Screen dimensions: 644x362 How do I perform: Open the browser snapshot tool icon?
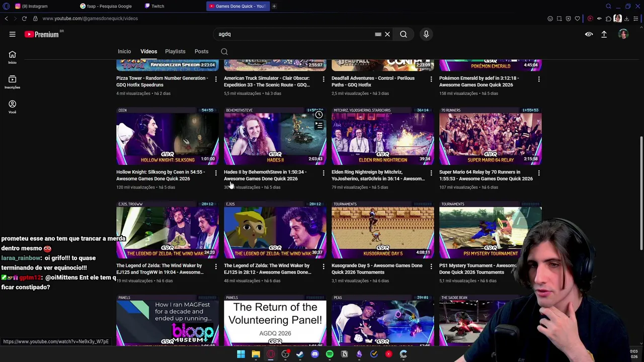tap(559, 19)
